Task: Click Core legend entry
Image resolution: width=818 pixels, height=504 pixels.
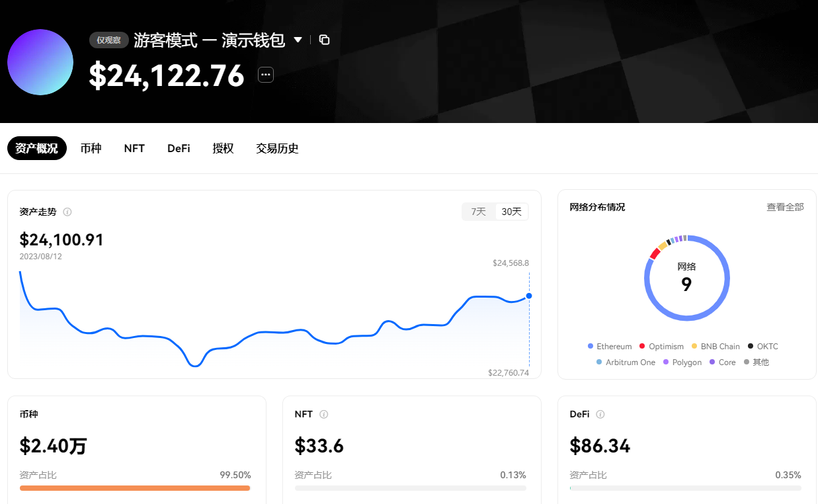Action: pyautogui.click(x=722, y=362)
